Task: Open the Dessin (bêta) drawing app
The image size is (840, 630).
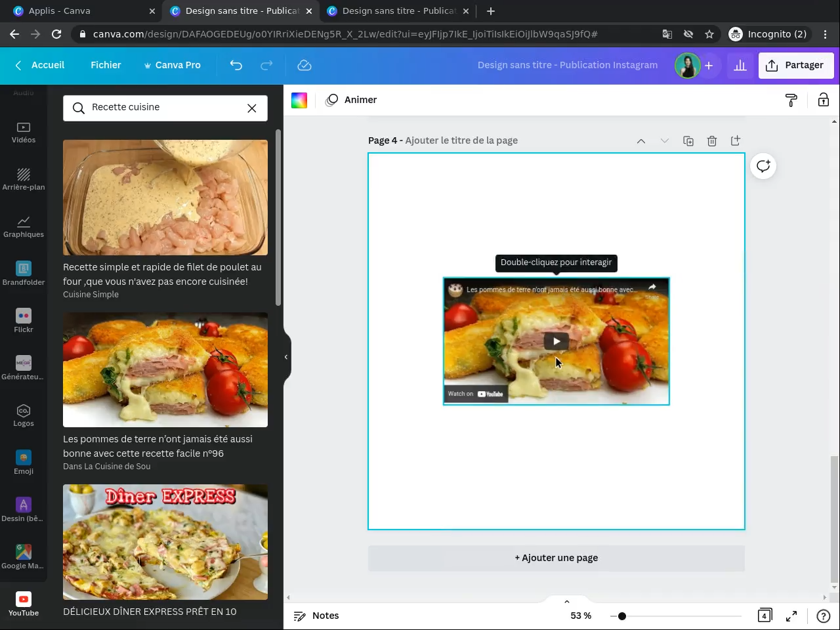Action: click(x=24, y=510)
